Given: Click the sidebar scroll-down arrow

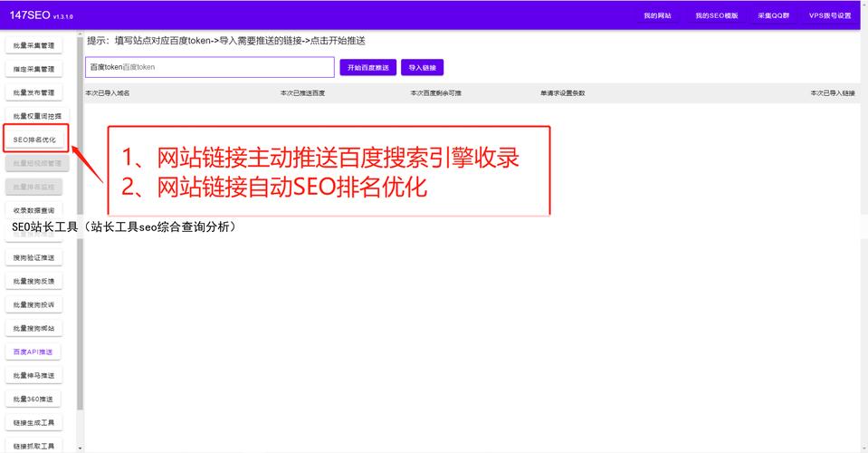Looking at the screenshot, I should tap(81, 448).
